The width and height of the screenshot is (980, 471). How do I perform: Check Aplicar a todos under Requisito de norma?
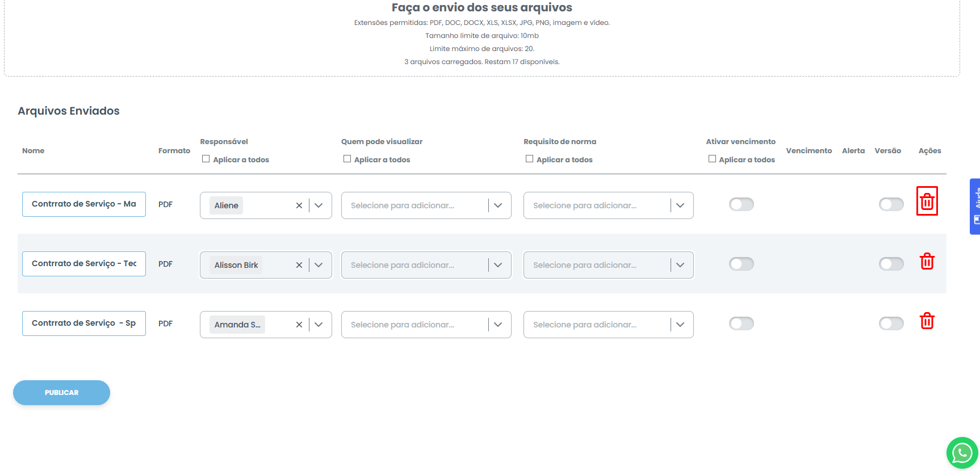pyautogui.click(x=529, y=159)
